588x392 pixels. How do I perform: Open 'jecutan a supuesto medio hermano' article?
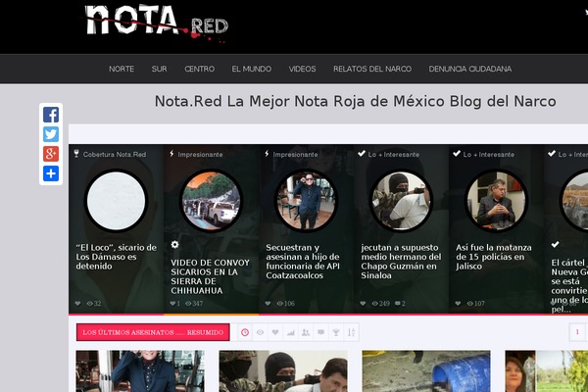pyautogui.click(x=401, y=262)
